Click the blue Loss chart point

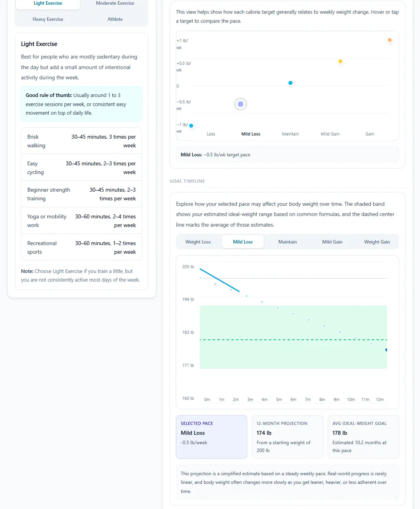point(191,126)
